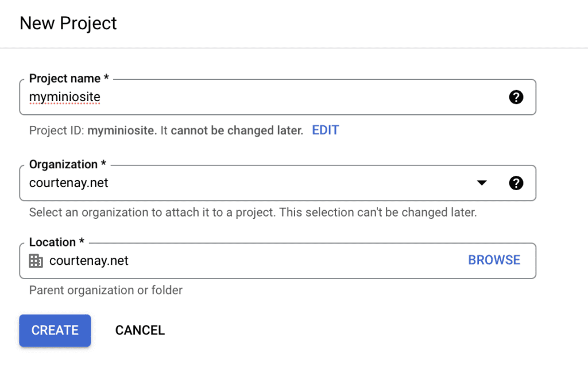Click the help icon in Organization field
This screenshot has width=588, height=367.
516,183
